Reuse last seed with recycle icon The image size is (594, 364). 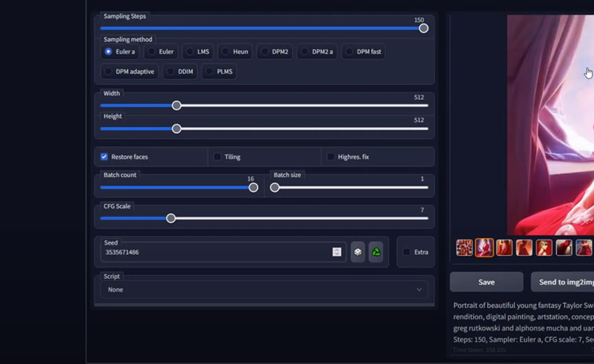coord(376,252)
